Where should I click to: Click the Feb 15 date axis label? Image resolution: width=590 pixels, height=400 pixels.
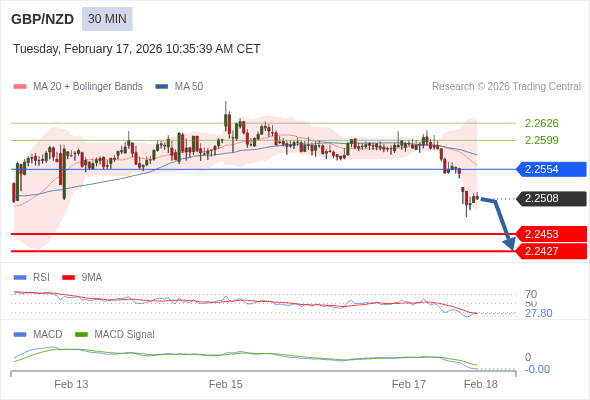coord(226,384)
